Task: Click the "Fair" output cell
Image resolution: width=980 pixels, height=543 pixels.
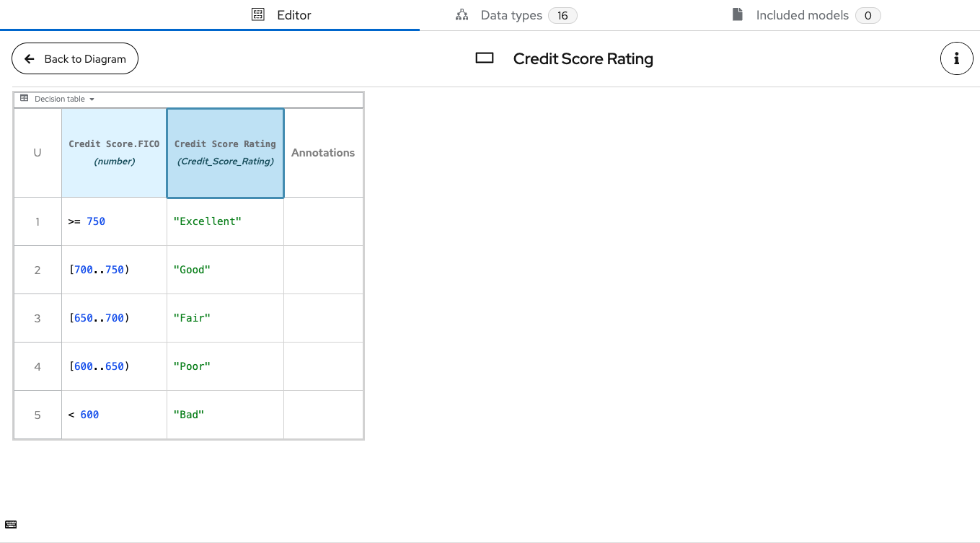Action: 225,318
